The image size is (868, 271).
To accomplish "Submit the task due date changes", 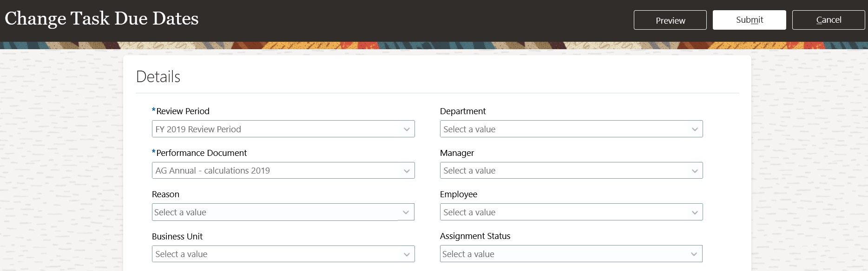I will [x=749, y=20].
